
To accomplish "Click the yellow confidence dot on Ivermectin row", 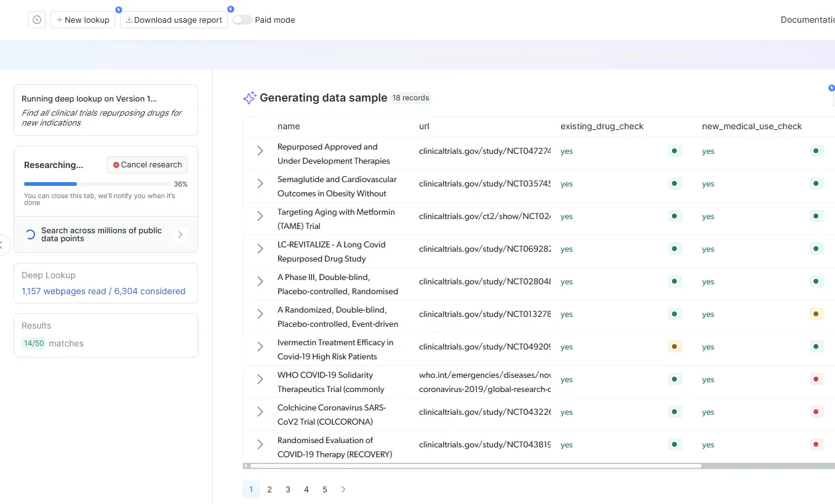I will (674, 346).
